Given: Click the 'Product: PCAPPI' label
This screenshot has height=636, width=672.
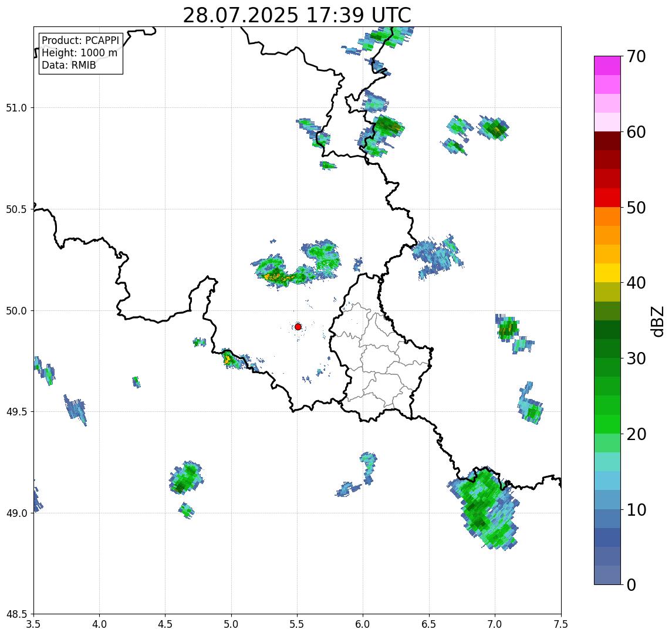Looking at the screenshot, I should (80, 40).
